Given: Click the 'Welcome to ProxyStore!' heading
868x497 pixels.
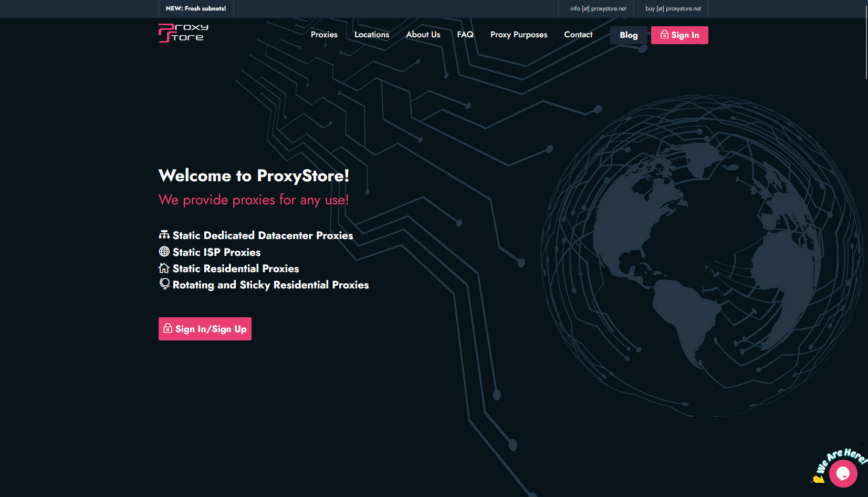Looking at the screenshot, I should (254, 175).
